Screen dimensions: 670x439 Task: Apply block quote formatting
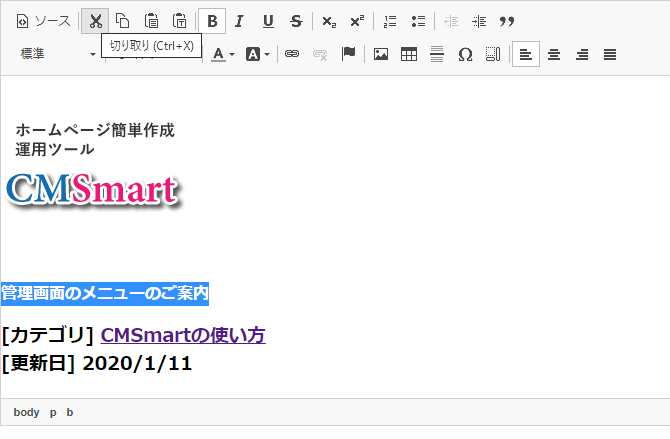[507, 21]
